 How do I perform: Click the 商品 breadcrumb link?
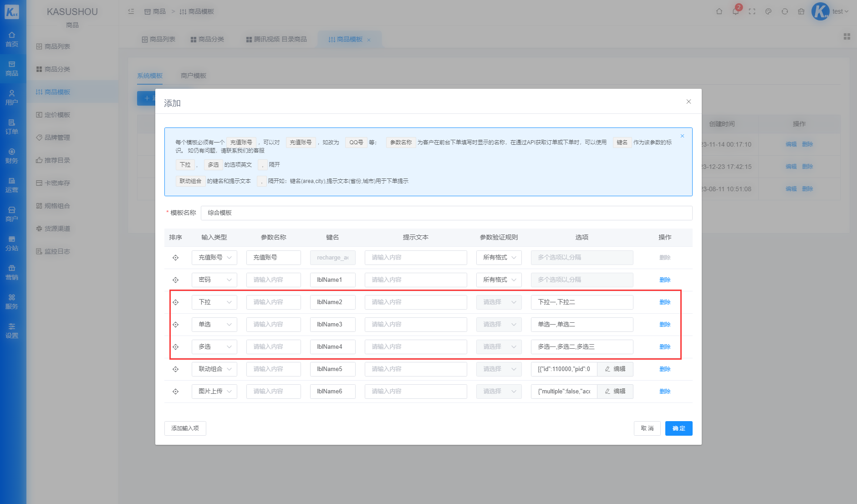pyautogui.click(x=155, y=11)
